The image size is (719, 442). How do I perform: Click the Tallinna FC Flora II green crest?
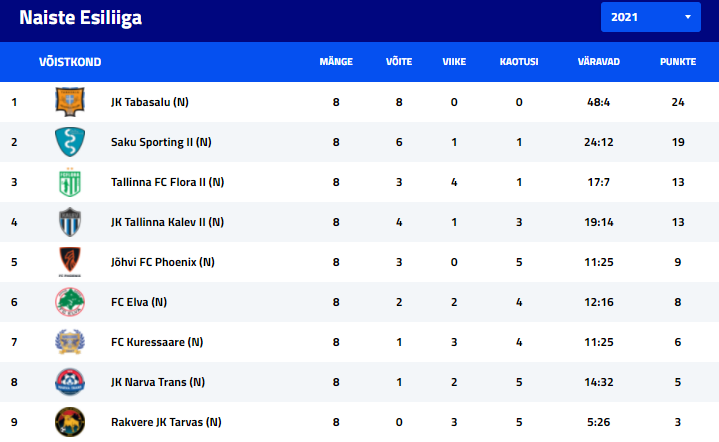70,182
